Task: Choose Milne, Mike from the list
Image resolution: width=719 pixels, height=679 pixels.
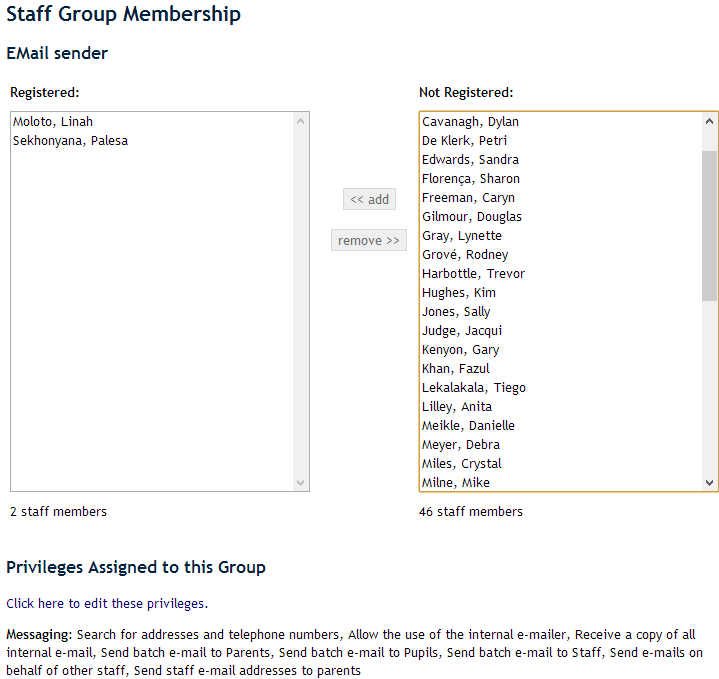Action: point(456,483)
